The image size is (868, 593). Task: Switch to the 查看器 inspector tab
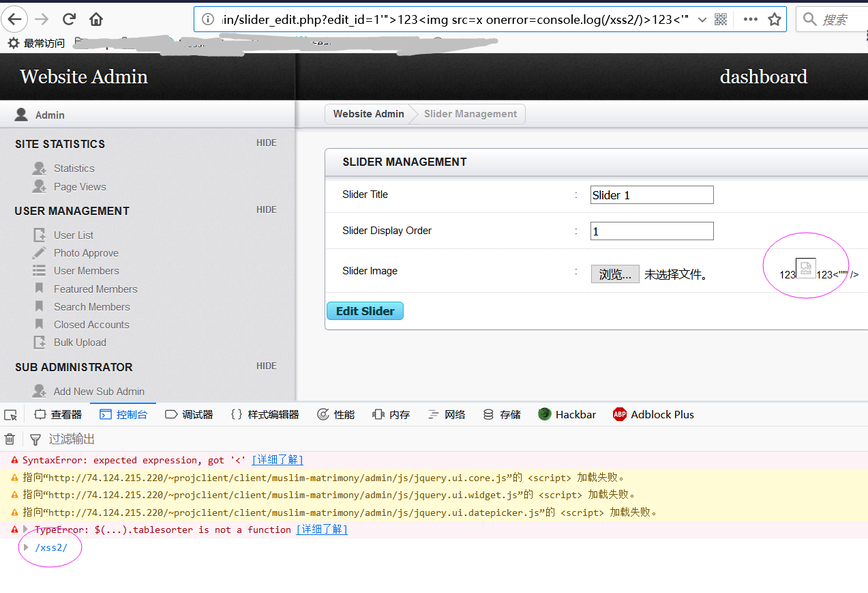click(58, 414)
